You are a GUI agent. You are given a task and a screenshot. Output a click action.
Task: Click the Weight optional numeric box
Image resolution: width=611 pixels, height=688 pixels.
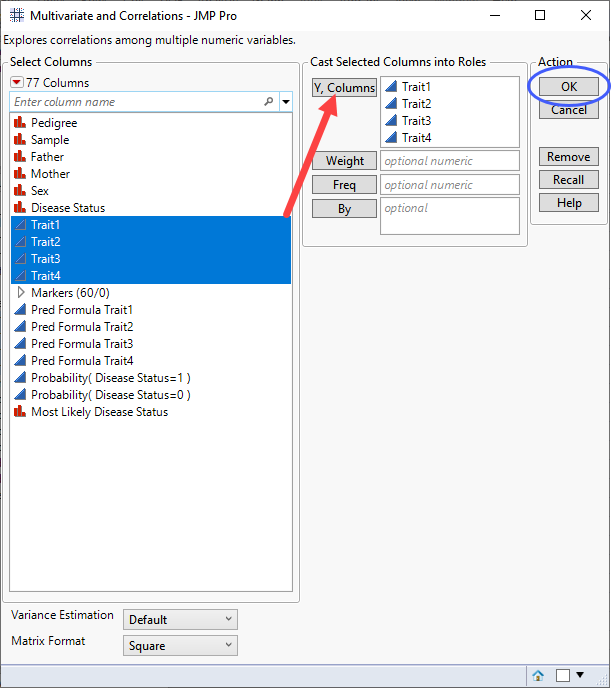450,161
